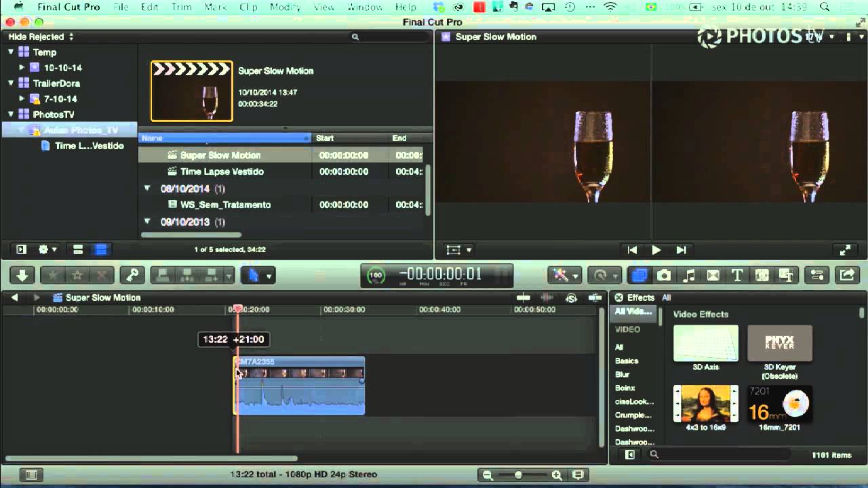Toggle viewer full screen playback
868x488 pixels.
[845, 250]
